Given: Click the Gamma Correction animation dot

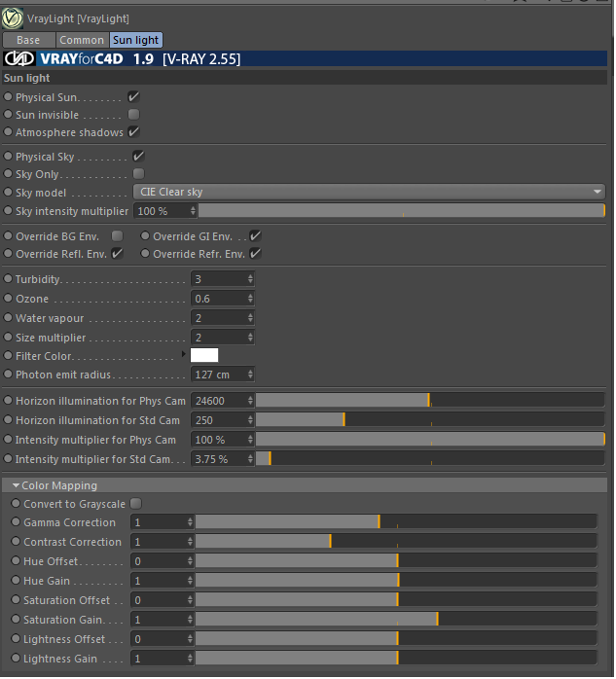Looking at the screenshot, I should (16, 521).
